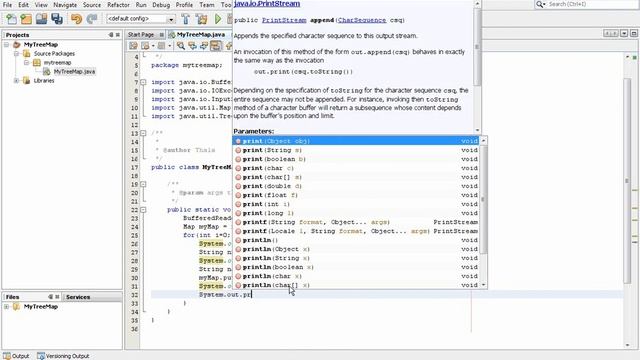Open the Refactor menu

coord(118,5)
